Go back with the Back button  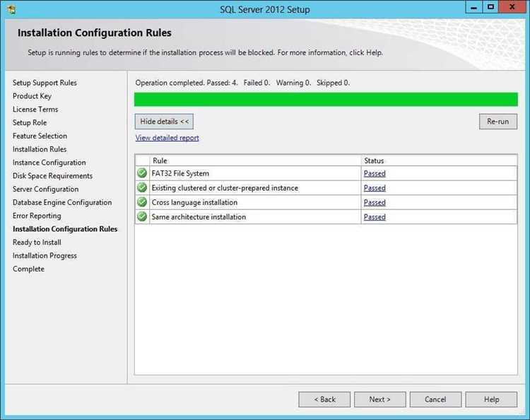(x=324, y=399)
